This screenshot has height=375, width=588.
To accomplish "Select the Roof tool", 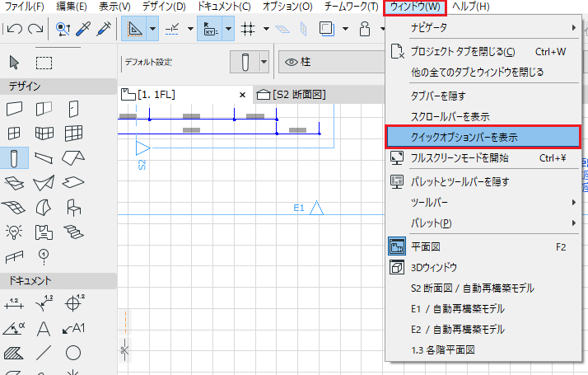I will [73, 158].
